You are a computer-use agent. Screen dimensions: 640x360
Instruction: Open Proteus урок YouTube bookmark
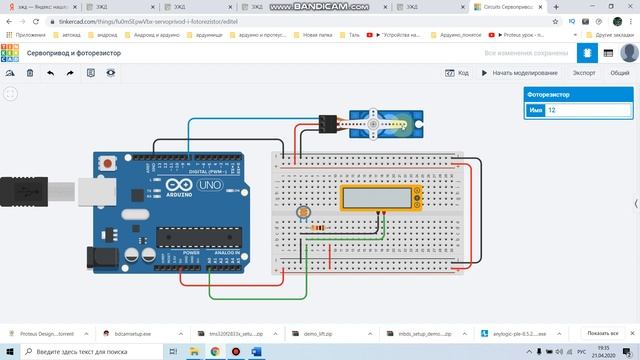517,35
